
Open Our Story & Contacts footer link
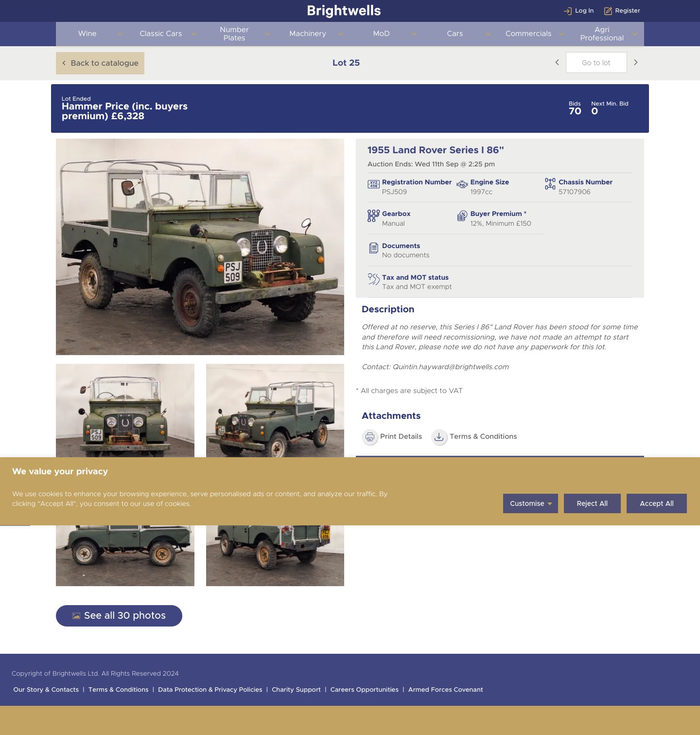(46, 690)
